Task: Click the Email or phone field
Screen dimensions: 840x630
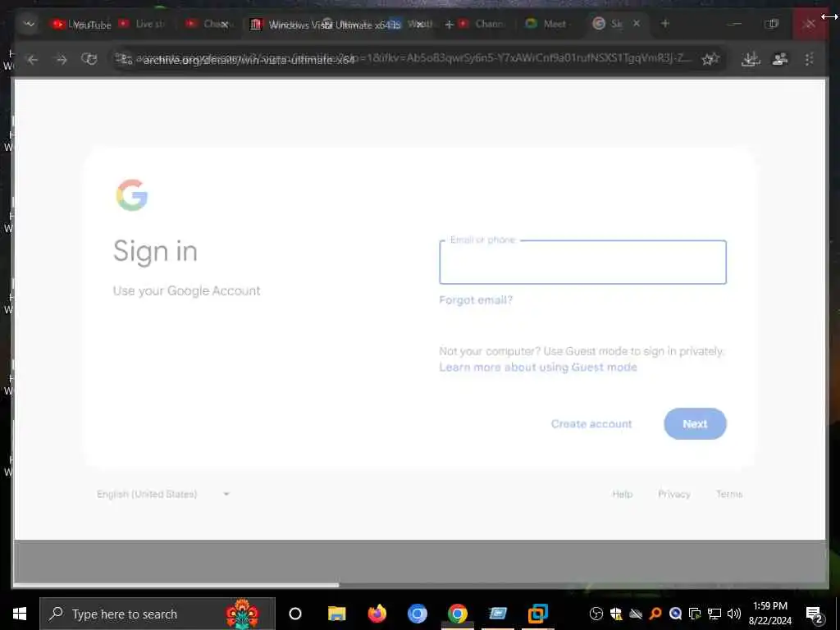Action: (583, 262)
